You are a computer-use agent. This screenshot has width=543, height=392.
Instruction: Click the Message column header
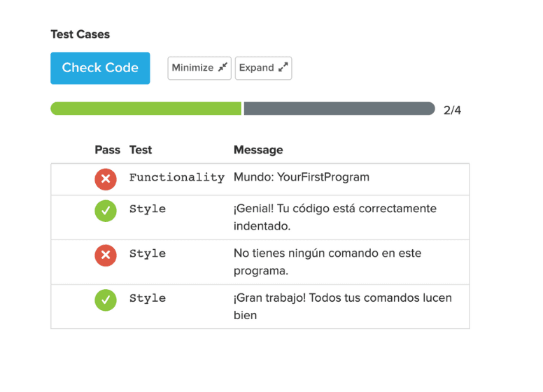[x=258, y=150]
